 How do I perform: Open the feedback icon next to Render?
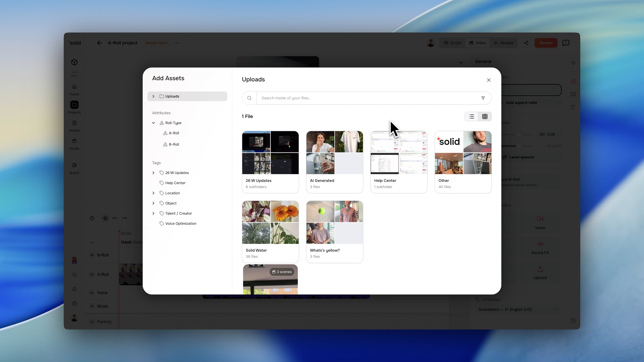pos(566,43)
